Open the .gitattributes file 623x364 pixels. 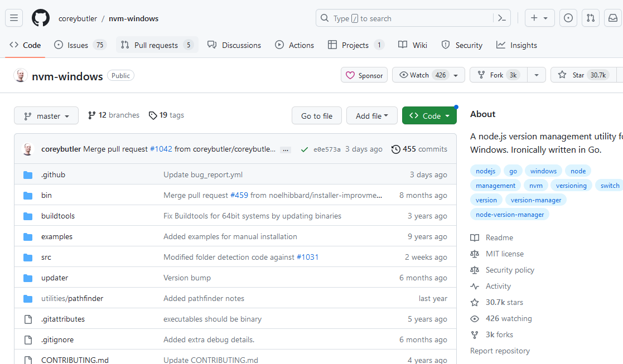coord(63,319)
